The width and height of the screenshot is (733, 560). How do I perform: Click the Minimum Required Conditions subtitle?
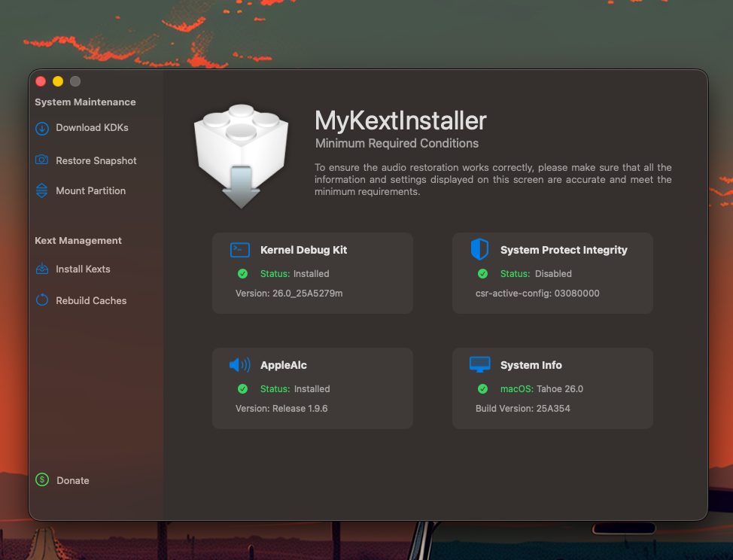(x=397, y=143)
